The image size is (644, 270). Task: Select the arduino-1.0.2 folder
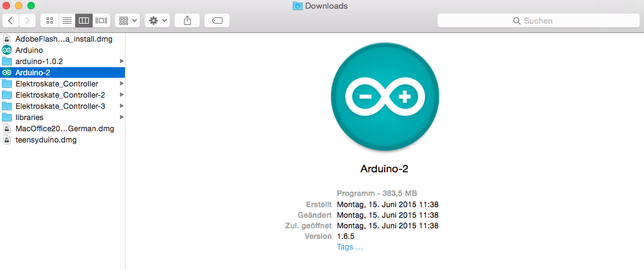[x=62, y=61]
